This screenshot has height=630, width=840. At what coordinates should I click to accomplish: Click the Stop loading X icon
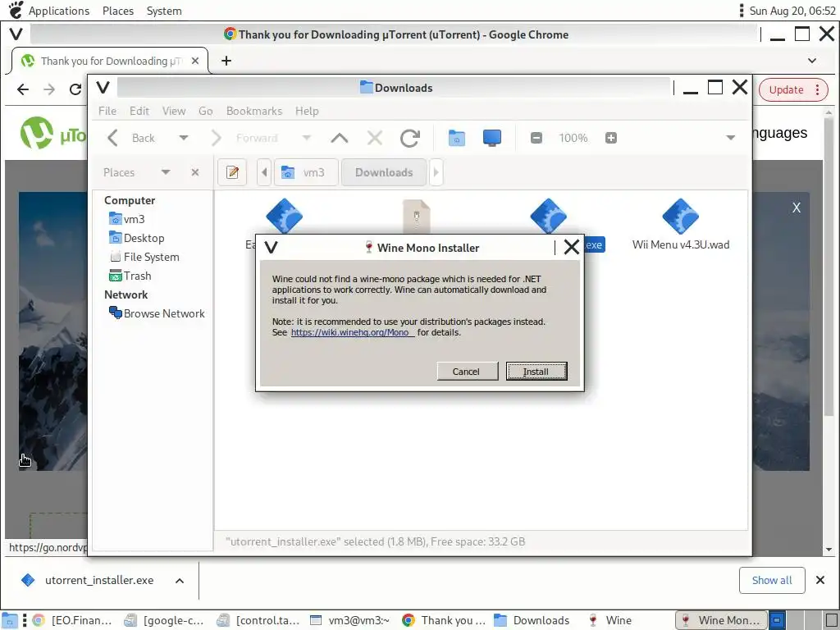pos(374,138)
